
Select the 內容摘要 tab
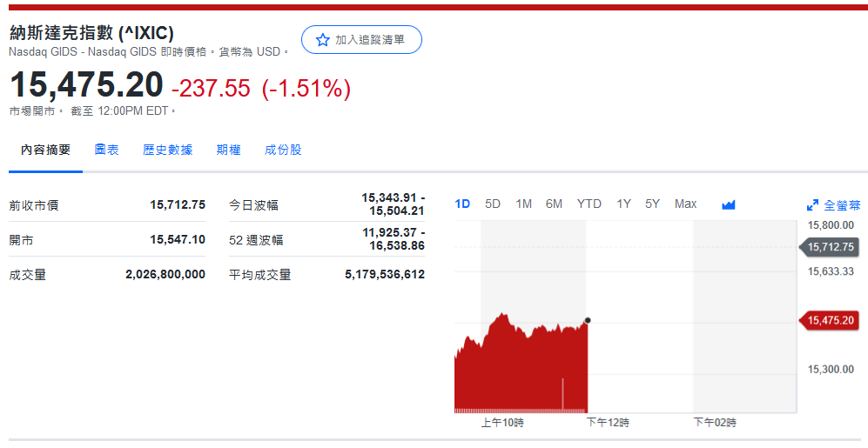45,150
